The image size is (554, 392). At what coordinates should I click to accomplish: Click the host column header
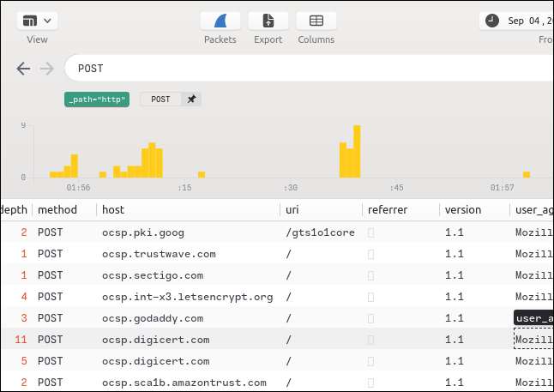(x=113, y=209)
